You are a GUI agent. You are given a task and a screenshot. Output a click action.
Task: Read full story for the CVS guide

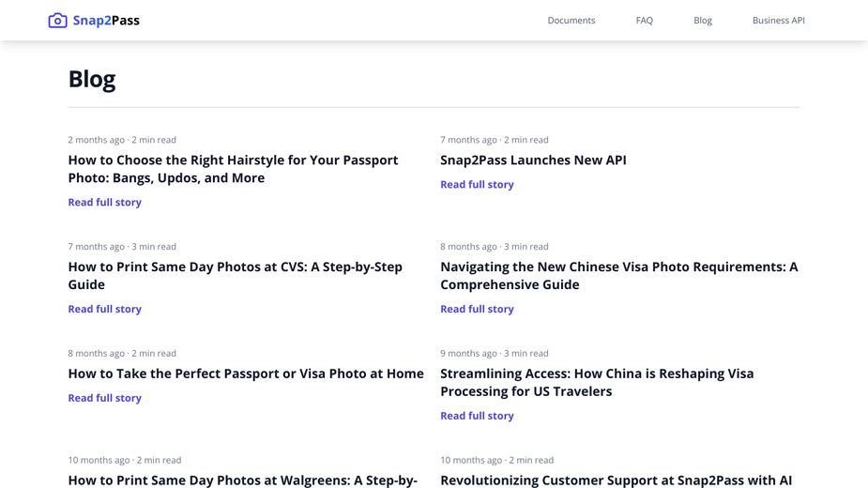[x=104, y=309]
